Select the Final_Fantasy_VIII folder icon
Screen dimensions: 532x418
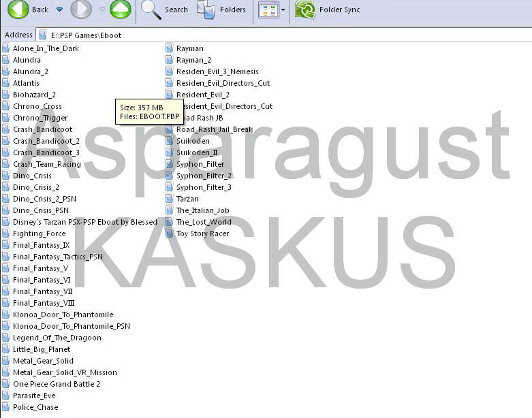coord(5,303)
